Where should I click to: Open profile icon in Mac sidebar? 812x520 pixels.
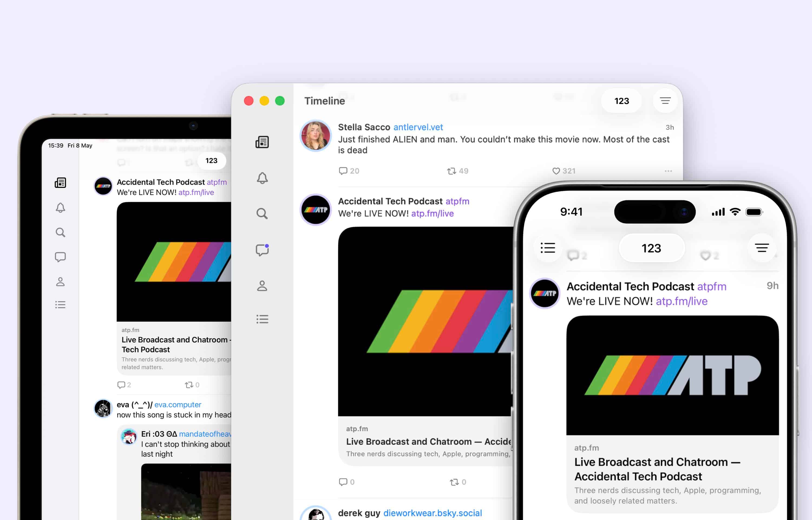point(262,286)
